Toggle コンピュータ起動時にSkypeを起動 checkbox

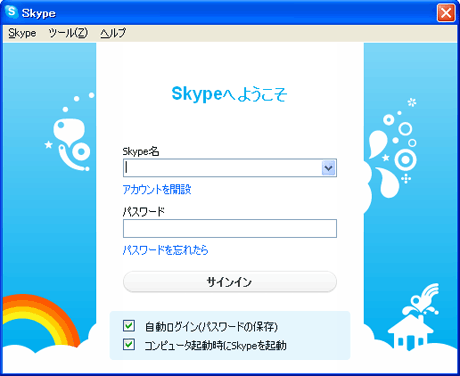[x=129, y=344]
